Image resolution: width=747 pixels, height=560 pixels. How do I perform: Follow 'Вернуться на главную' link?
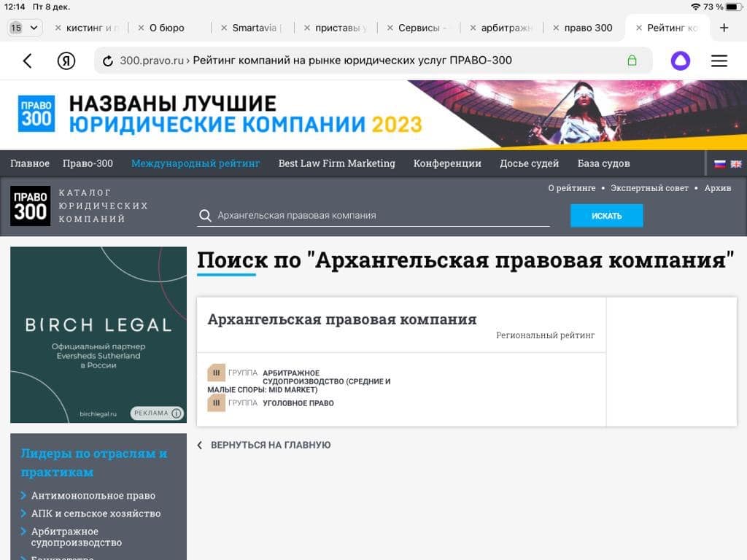[x=270, y=445]
